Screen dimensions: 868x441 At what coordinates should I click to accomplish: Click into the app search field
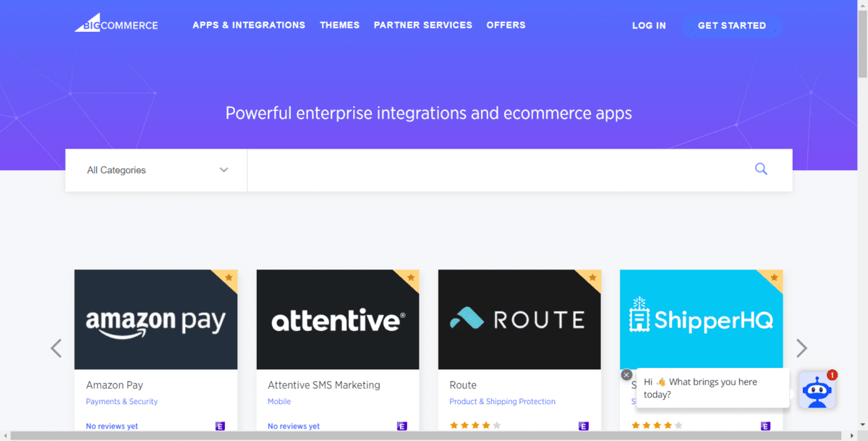coord(499,170)
